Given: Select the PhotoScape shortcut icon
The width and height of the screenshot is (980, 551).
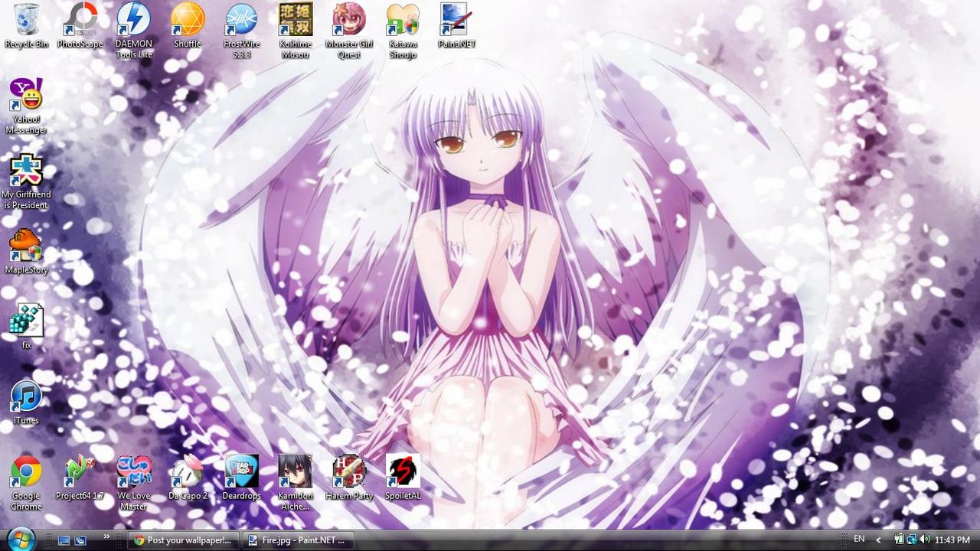Looking at the screenshot, I should (x=80, y=21).
